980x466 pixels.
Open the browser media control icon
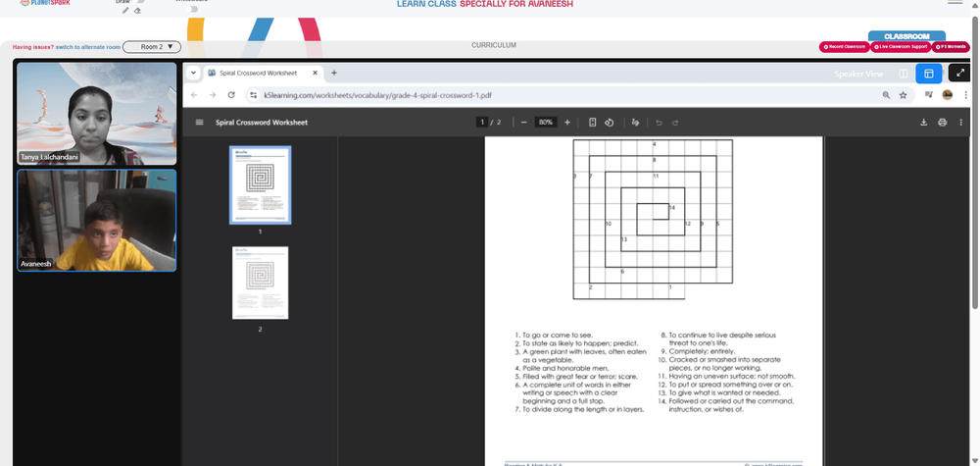929,95
